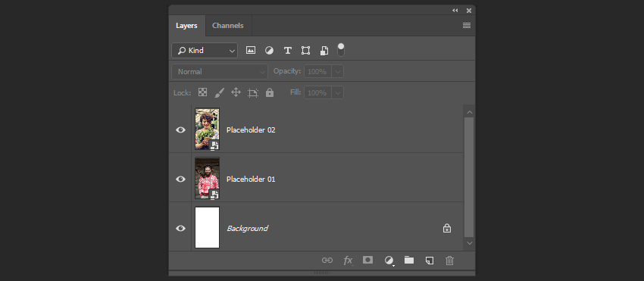Expand the Opacity slider arrow

click(x=338, y=71)
